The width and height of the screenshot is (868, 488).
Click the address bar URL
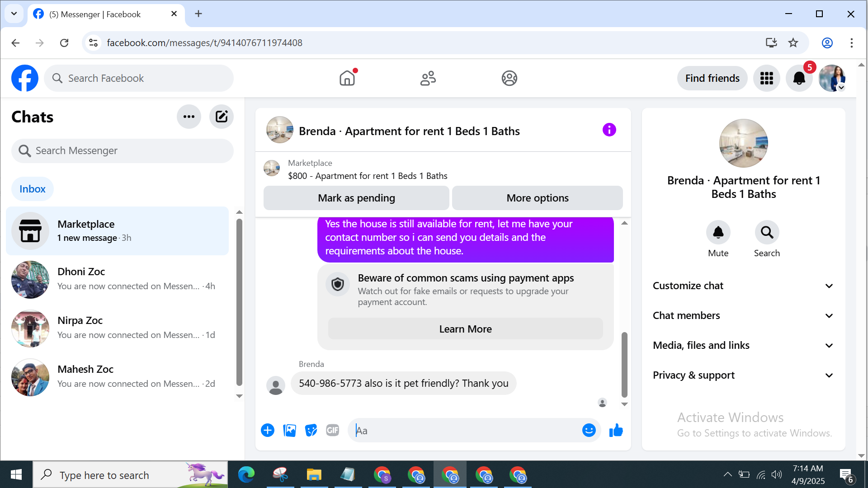click(205, 42)
